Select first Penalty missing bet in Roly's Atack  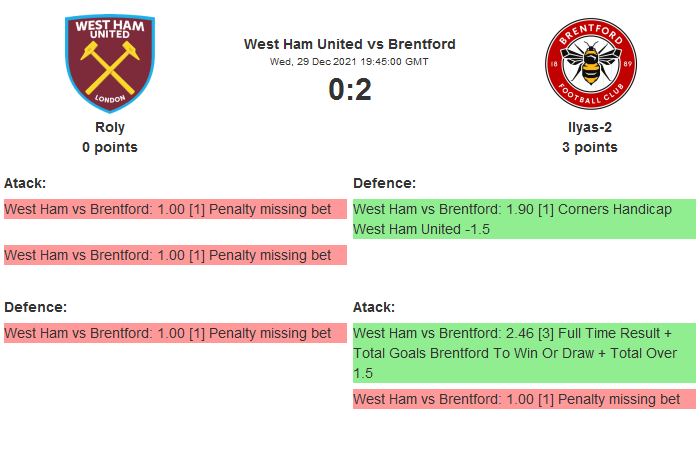(x=175, y=209)
